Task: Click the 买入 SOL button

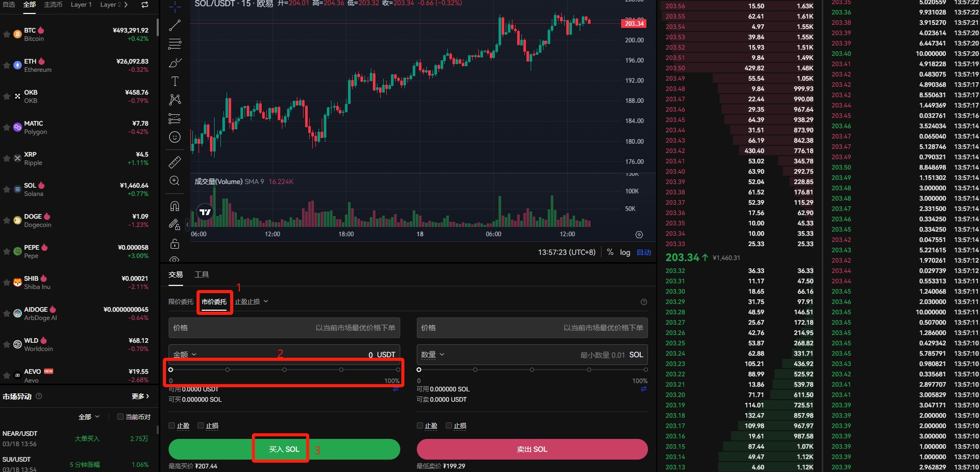Action: point(284,449)
